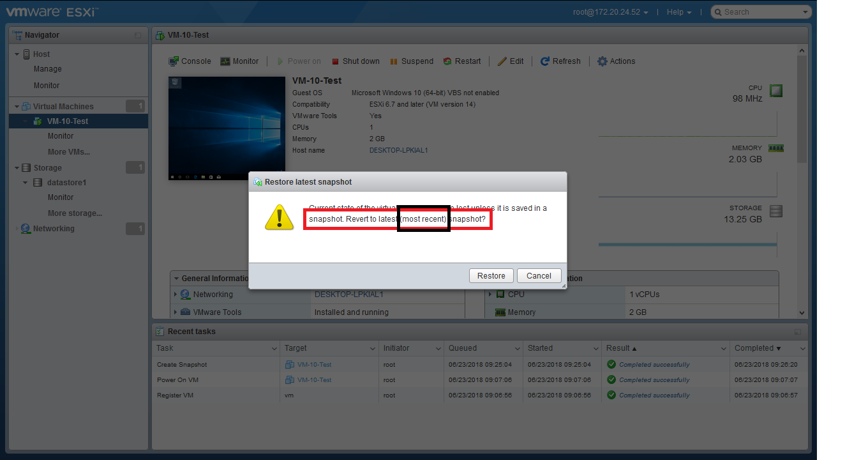Click the DESKTOP-LPKIAL1 host name link
Viewport: 868px width, 460px height.
(398, 150)
